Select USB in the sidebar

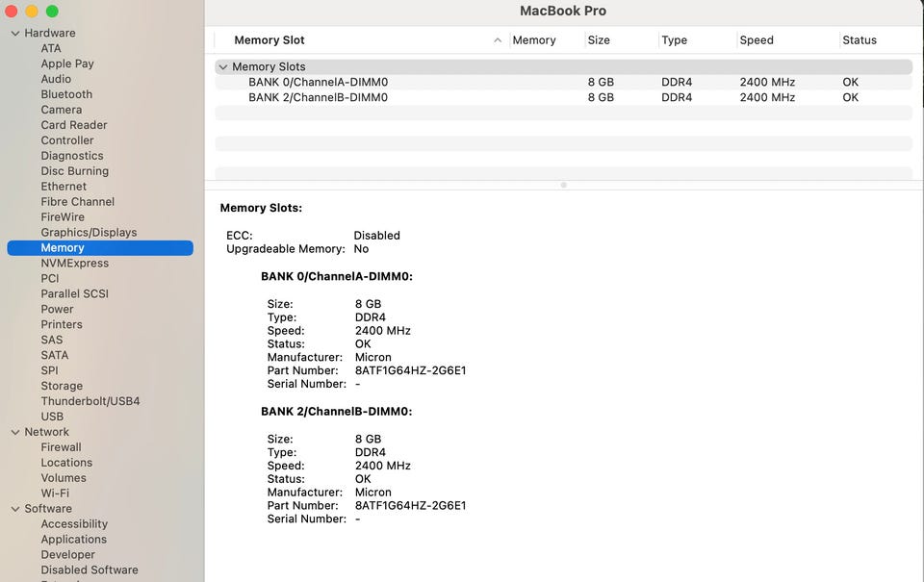point(52,417)
